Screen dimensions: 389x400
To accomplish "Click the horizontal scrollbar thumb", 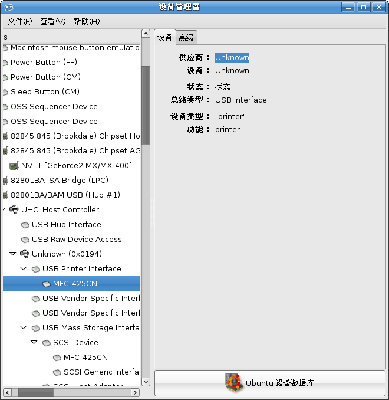I will tap(36, 393).
